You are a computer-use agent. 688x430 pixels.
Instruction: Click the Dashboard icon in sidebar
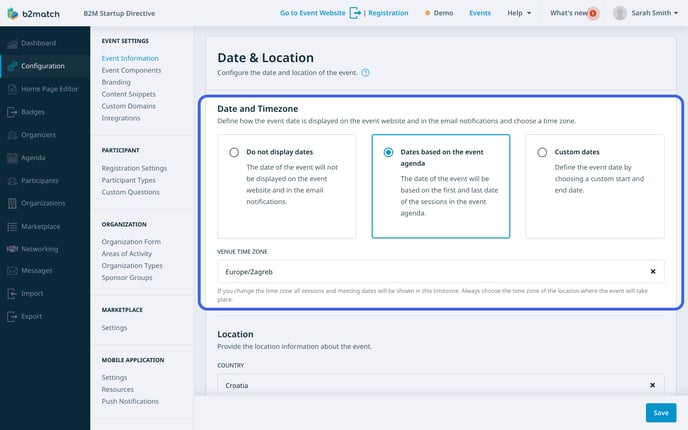(x=12, y=43)
